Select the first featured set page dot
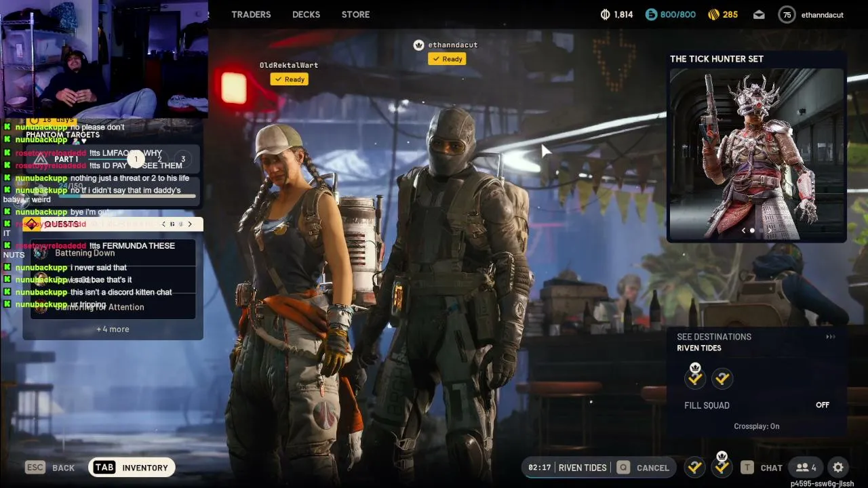This screenshot has width=868, height=488. (752, 230)
